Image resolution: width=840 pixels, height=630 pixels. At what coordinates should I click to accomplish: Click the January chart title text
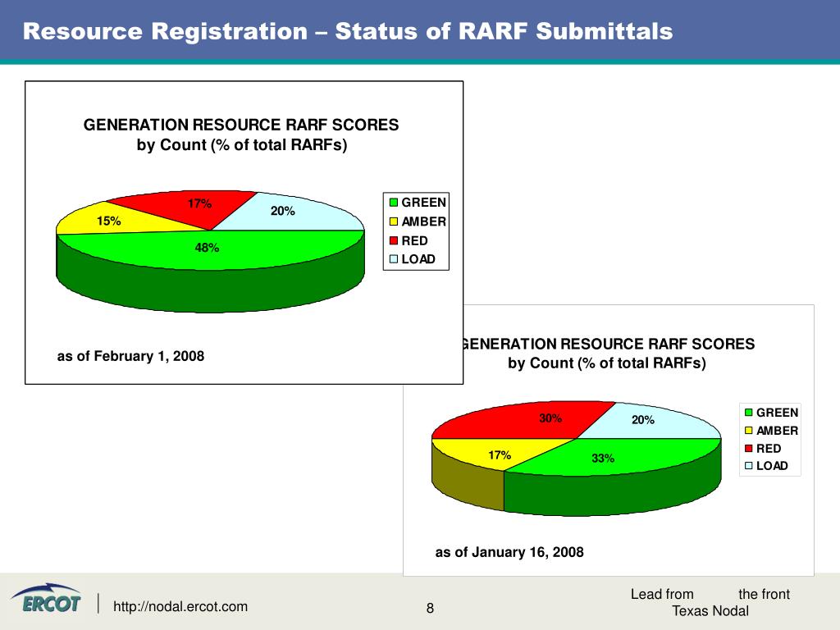[608, 354]
